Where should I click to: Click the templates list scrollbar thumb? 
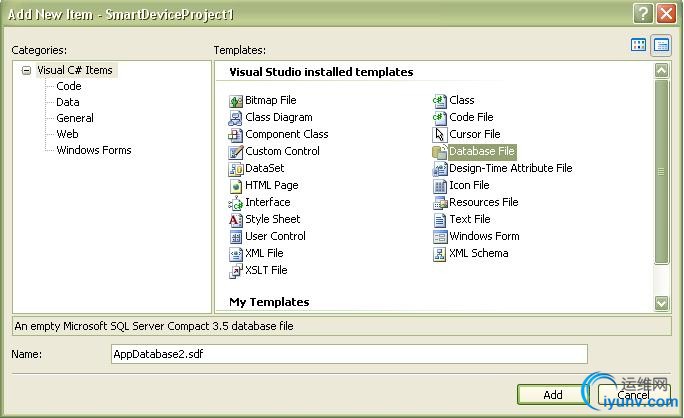[661, 171]
